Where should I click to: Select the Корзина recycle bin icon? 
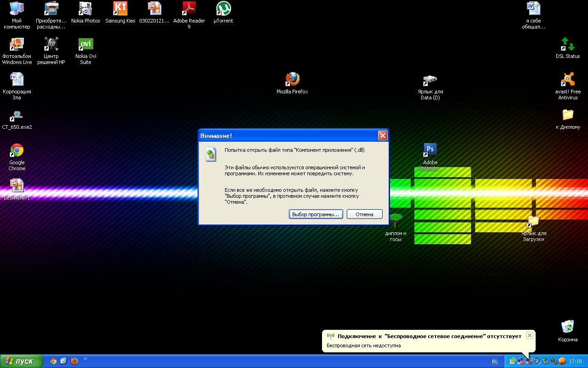pos(568,327)
